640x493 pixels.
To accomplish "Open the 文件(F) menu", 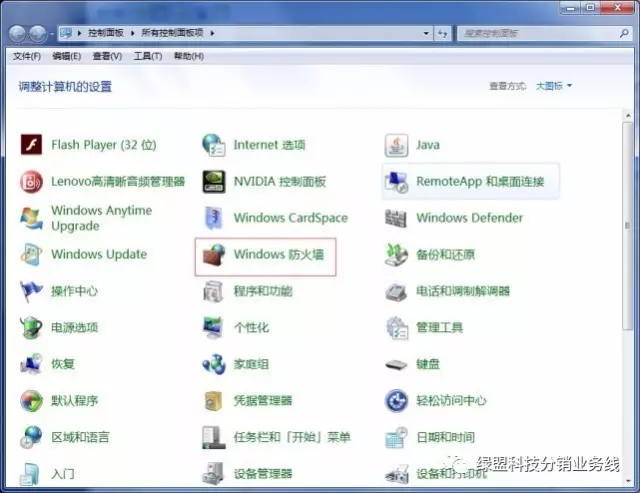I will tap(27, 56).
